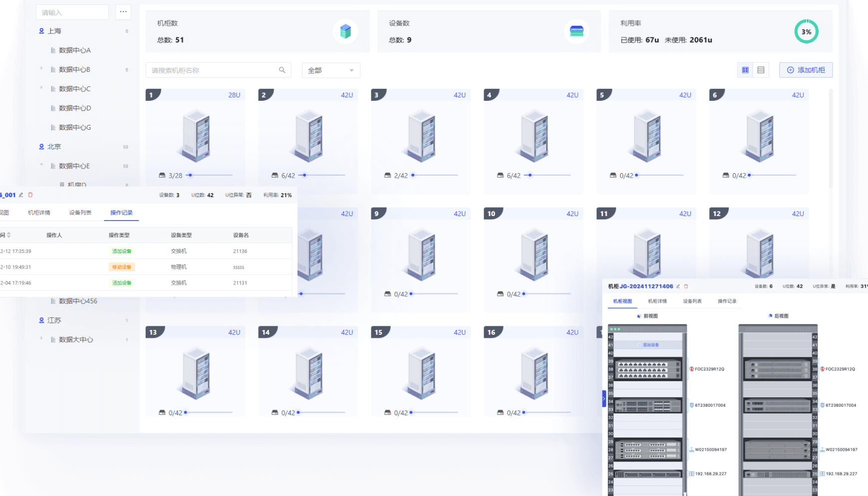Select the 数据中心A tree item
The height and width of the screenshot is (496, 868).
74,50
